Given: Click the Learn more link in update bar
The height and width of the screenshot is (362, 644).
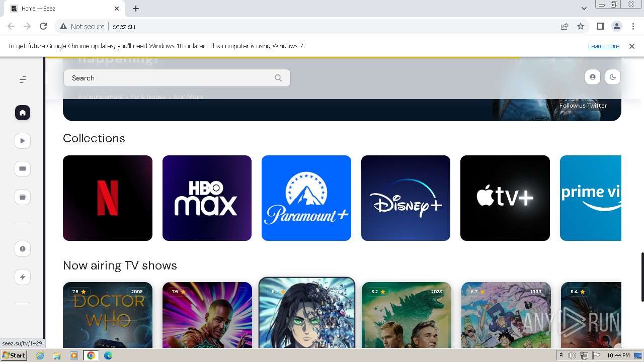Looking at the screenshot, I should coord(604,46).
